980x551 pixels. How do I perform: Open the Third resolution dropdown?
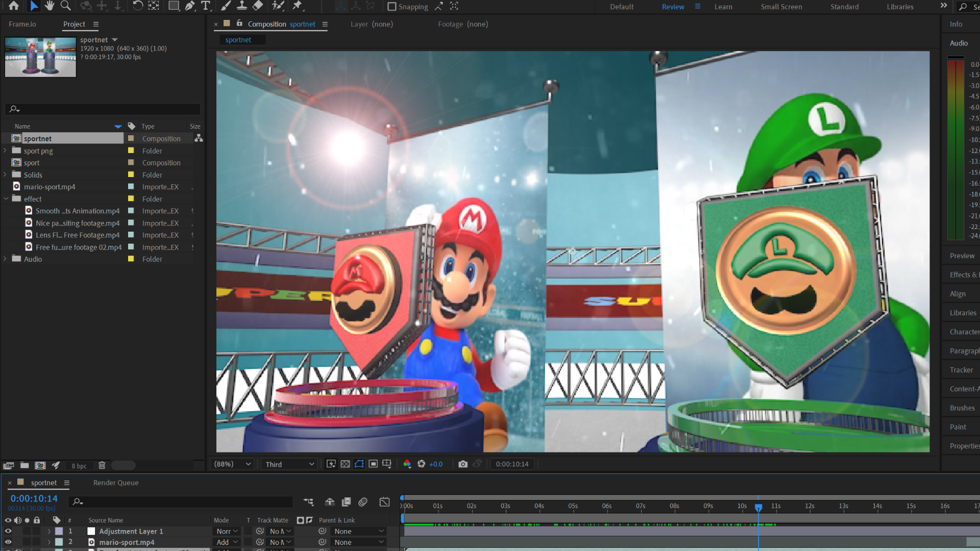[289, 464]
